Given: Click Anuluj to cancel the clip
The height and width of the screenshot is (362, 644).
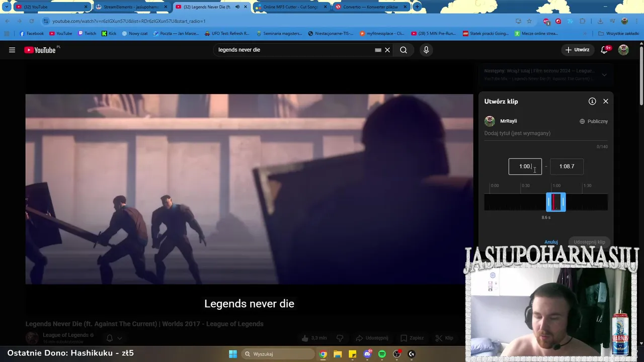Looking at the screenshot, I should pyautogui.click(x=551, y=242).
